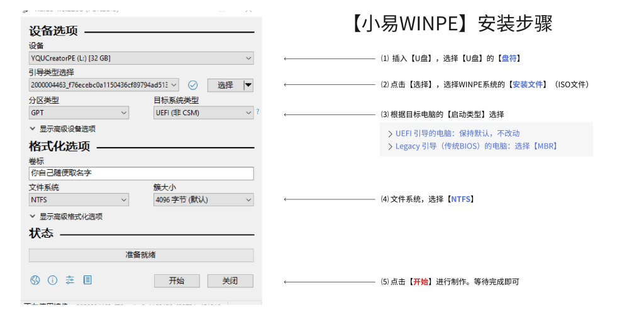Click the 格式化选项 heading
Screen dimensions: 644x322
coord(60,146)
